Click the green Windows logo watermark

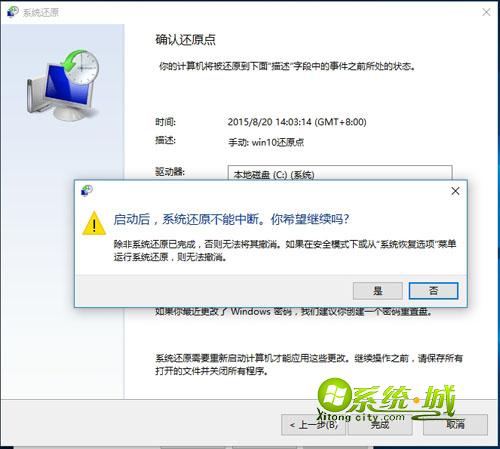point(334,396)
